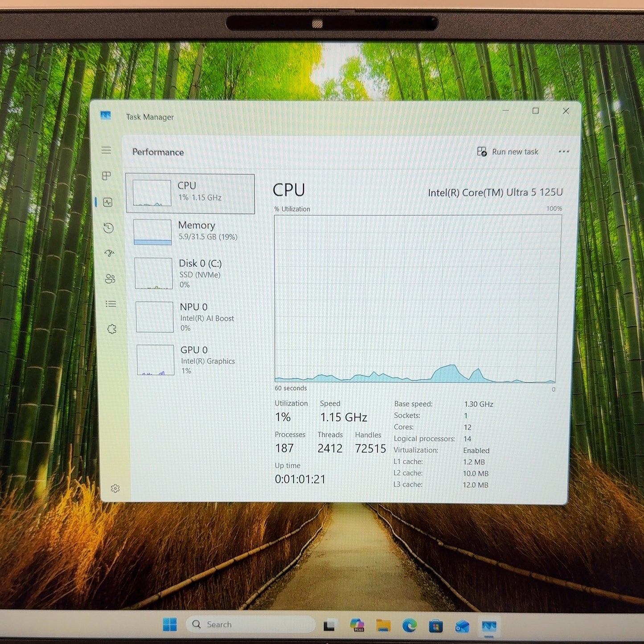Open Task Manager settings gear
Screen dimensions: 644x644
pos(115,488)
